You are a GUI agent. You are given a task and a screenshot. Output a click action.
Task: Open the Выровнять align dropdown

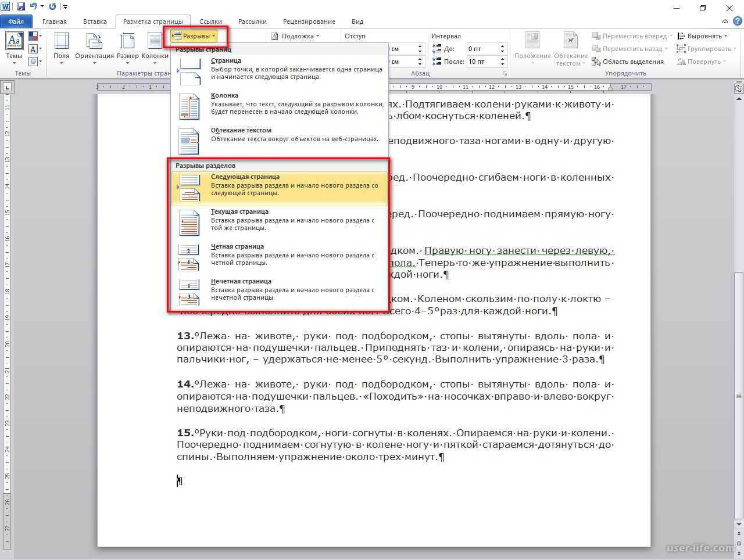tap(702, 36)
